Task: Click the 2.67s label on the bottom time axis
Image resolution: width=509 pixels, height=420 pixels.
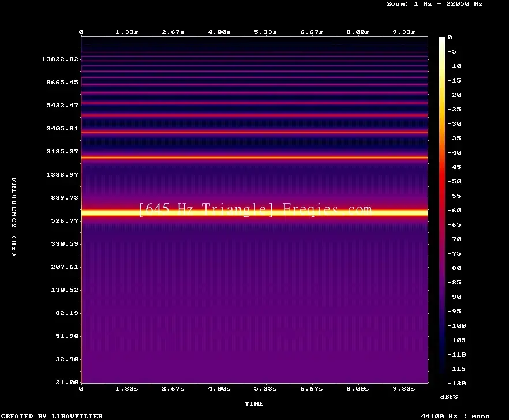Action: coord(173,388)
